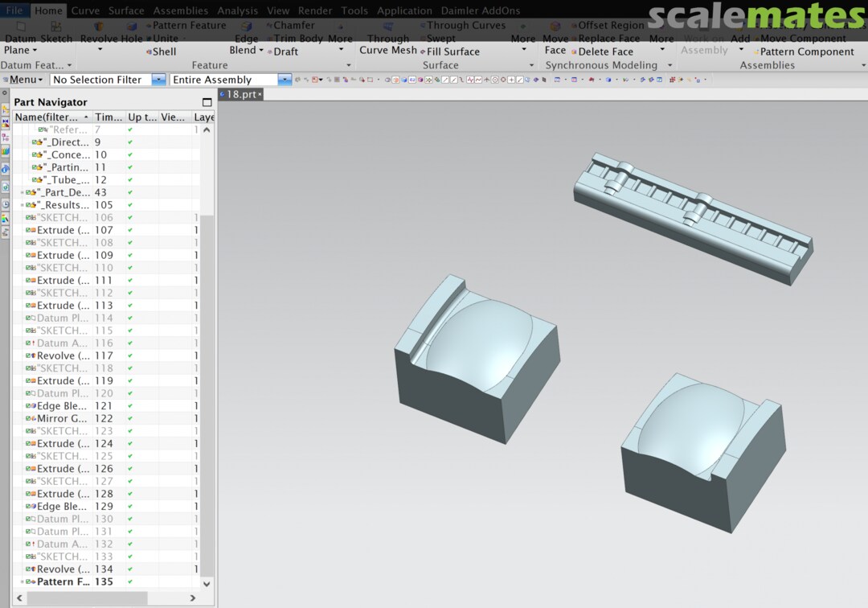Switch to the Assemblies ribbon tab
This screenshot has height=608, width=868.
pyautogui.click(x=180, y=10)
